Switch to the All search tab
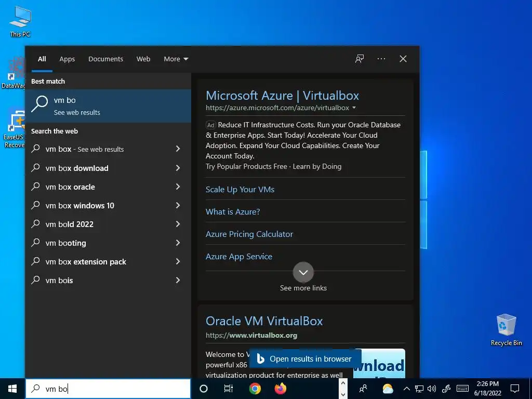The image size is (532, 399). pos(42,59)
